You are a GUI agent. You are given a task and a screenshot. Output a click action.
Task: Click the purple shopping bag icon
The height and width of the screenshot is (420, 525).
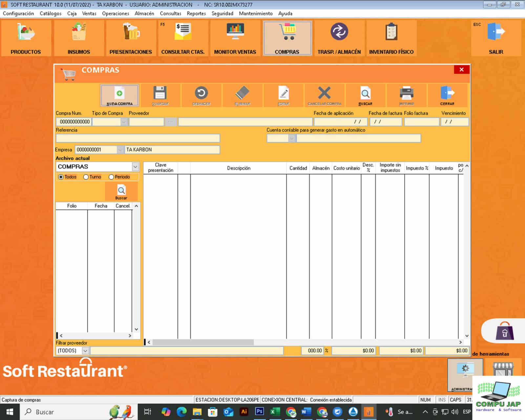(505, 331)
